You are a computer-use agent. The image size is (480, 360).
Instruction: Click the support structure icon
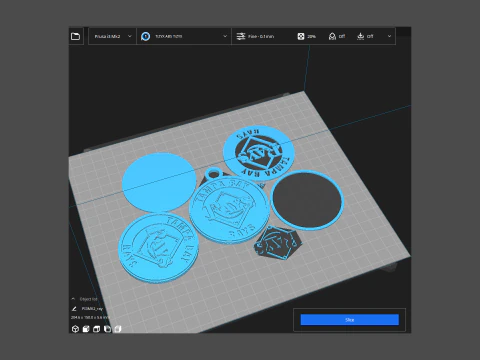click(x=332, y=36)
